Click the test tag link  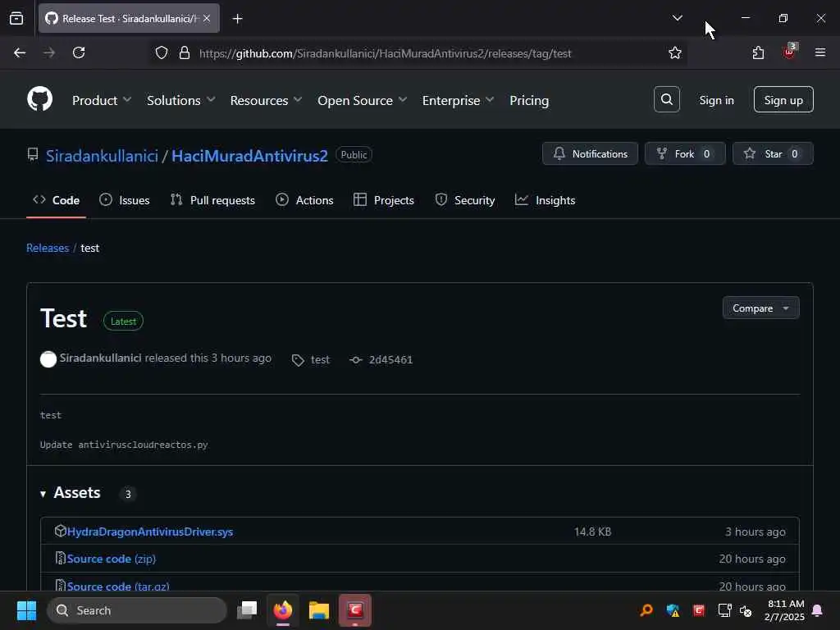320,360
